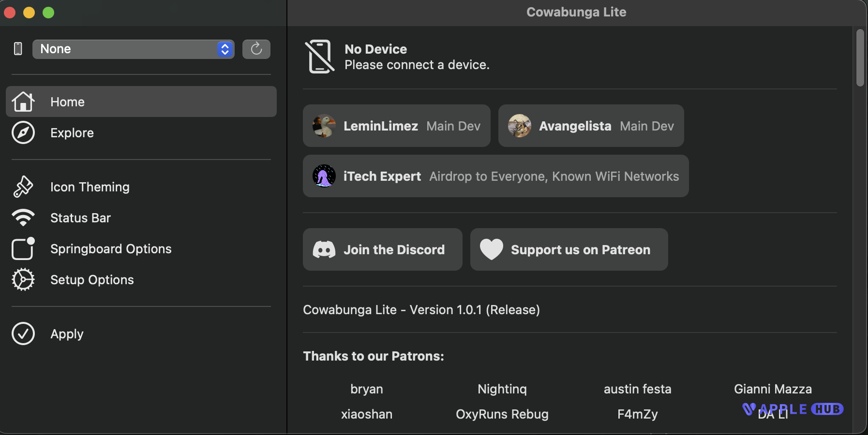Click the vertical scrollbar on the right

(x=860, y=58)
